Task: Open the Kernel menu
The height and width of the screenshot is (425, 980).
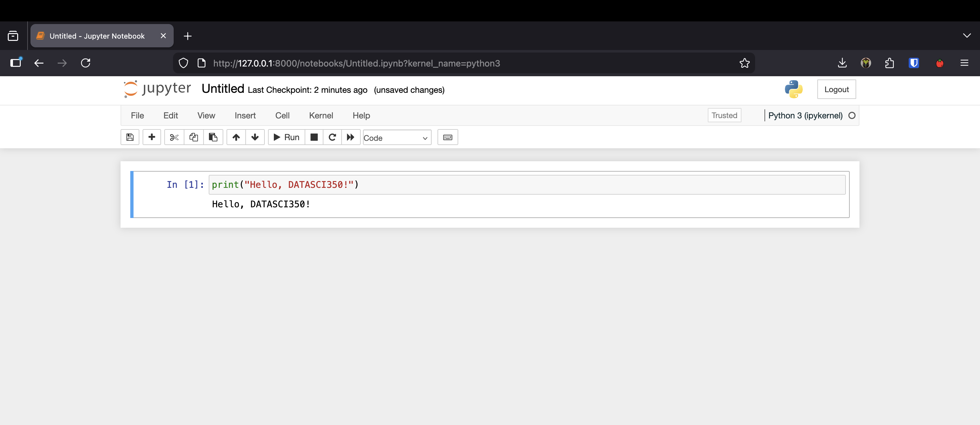Action: [x=321, y=115]
